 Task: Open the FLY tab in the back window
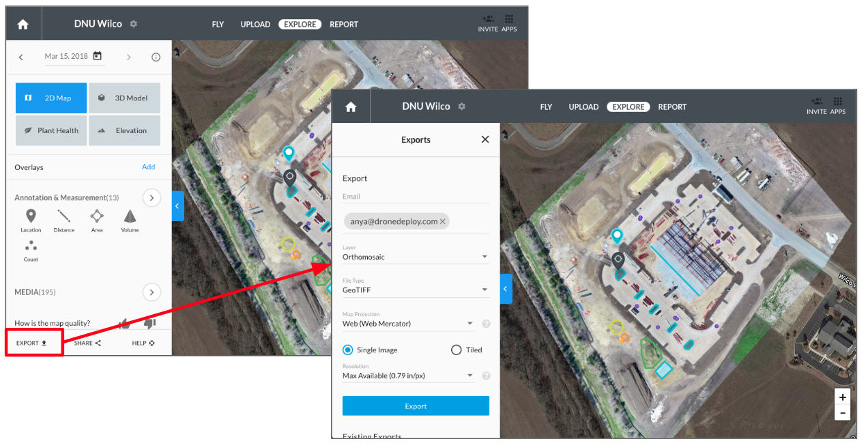coord(218,25)
